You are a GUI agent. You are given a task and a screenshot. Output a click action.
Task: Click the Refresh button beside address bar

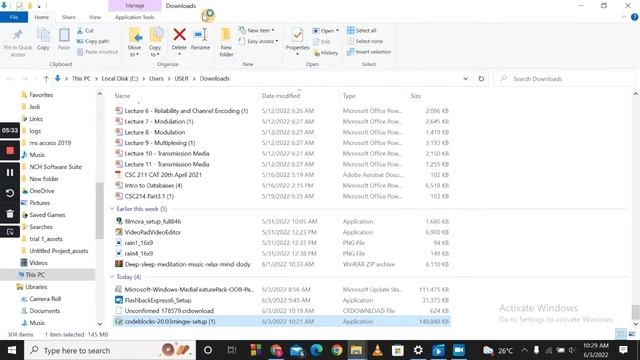tap(481, 79)
